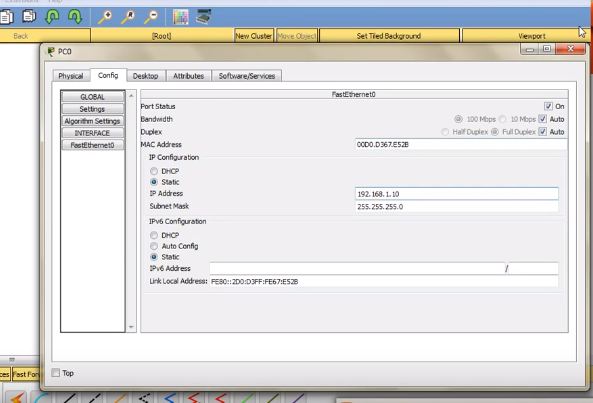Click the PC0 window title icon
The image size is (593, 403).
coord(51,51)
